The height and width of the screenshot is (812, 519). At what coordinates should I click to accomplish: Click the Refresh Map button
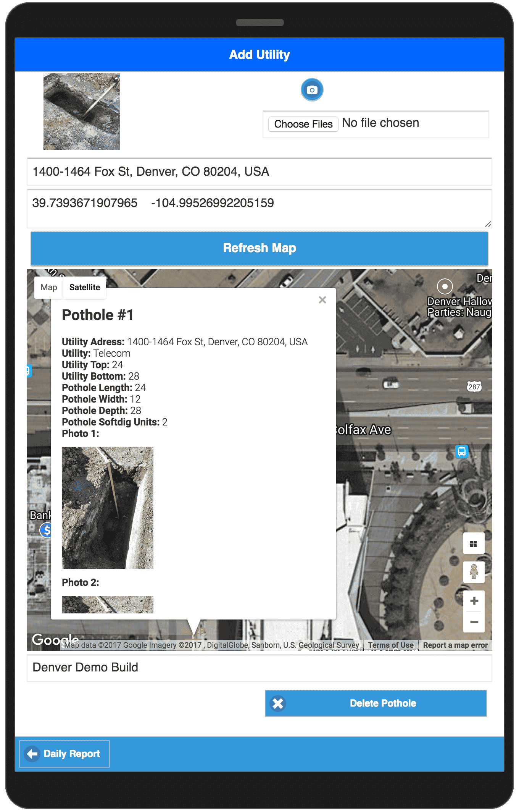(x=259, y=248)
